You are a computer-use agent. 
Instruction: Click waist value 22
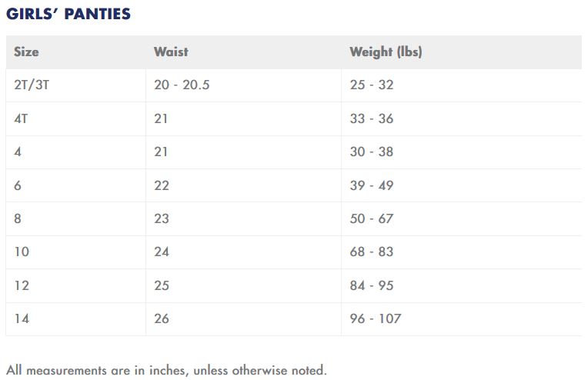pyautogui.click(x=162, y=185)
